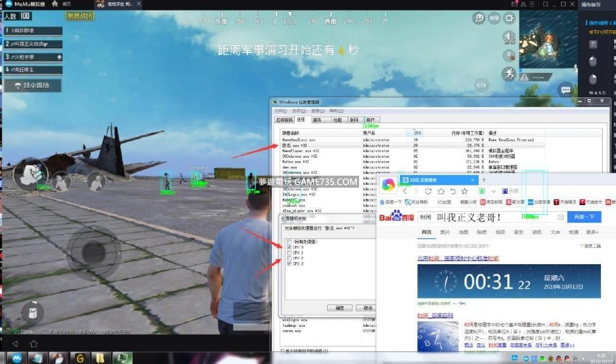Uncheck the CPU 0 checkbox

(290, 247)
